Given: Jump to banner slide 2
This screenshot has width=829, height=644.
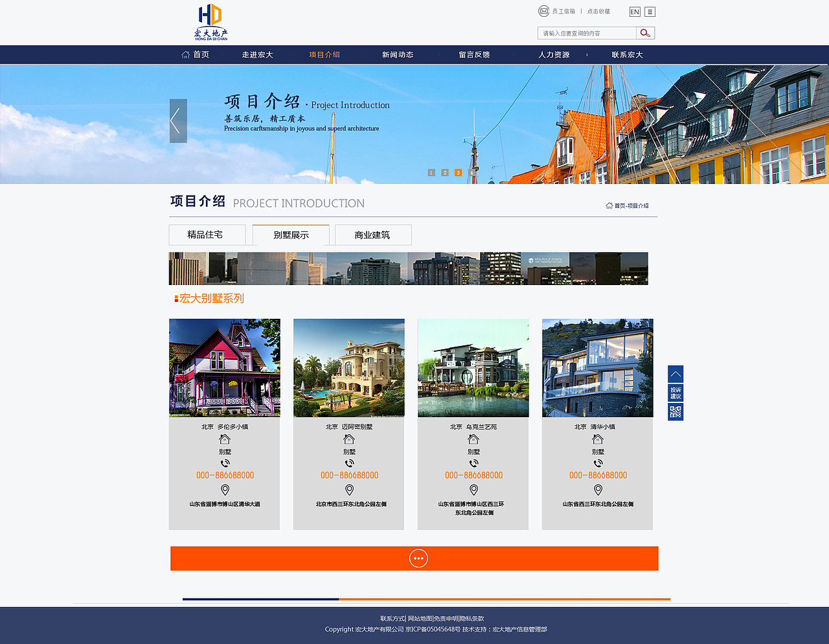Looking at the screenshot, I should pyautogui.click(x=445, y=172).
